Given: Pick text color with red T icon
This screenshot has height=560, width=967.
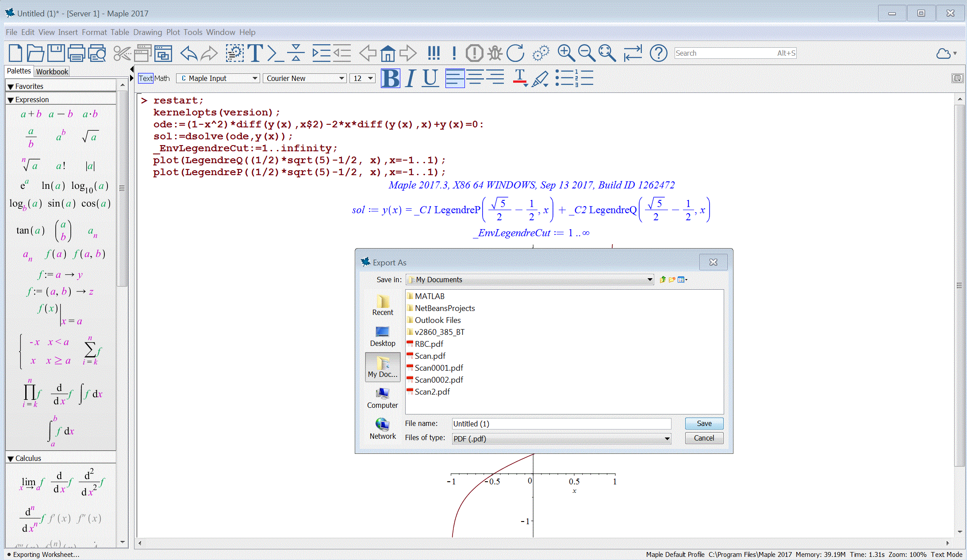Looking at the screenshot, I should coord(520,78).
